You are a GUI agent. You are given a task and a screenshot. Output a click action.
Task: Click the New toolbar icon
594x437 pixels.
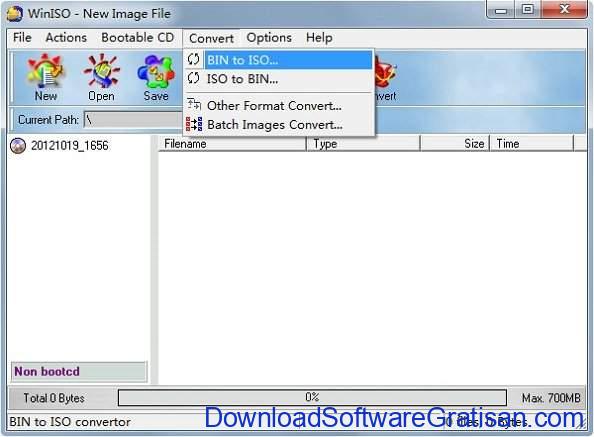[x=45, y=78]
